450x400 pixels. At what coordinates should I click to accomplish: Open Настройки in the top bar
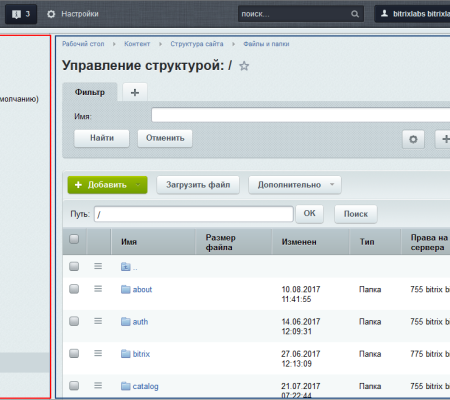click(x=73, y=14)
